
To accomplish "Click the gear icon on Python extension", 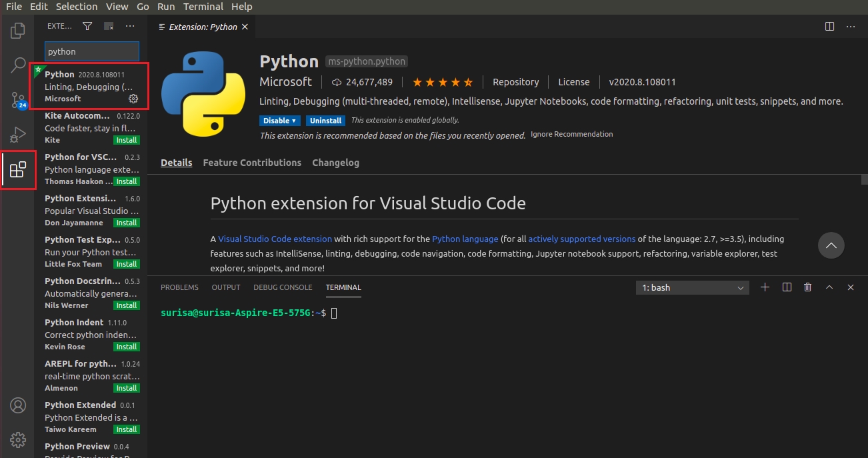I will [133, 99].
